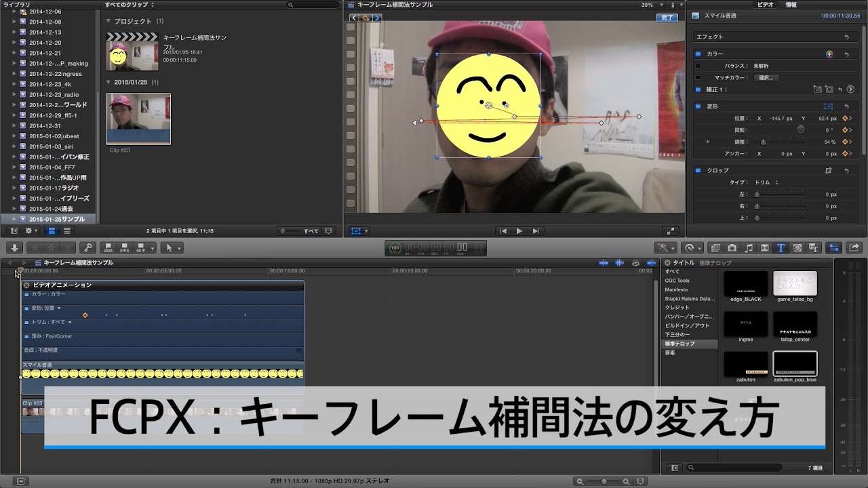868x488 pixels.
Task: Click the 完了 done button in viewer
Action: [x=667, y=18]
